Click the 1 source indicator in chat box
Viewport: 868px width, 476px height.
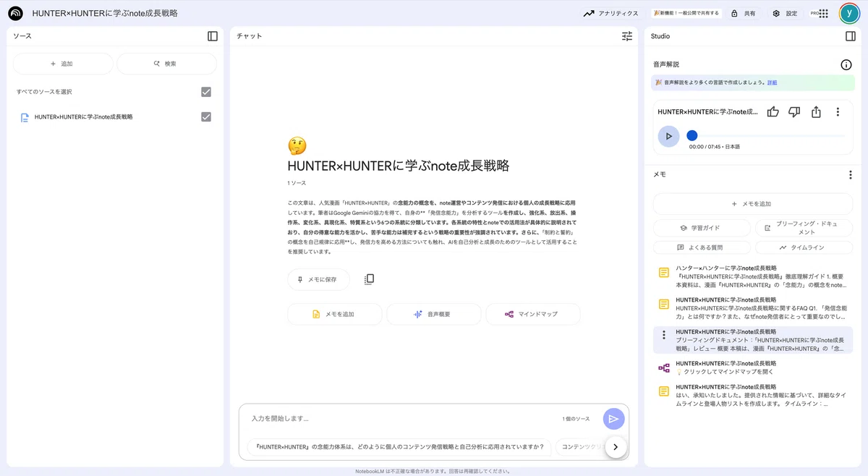(x=576, y=419)
